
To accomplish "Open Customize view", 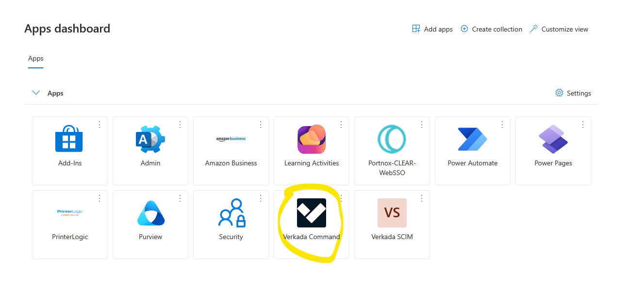I will [x=559, y=29].
